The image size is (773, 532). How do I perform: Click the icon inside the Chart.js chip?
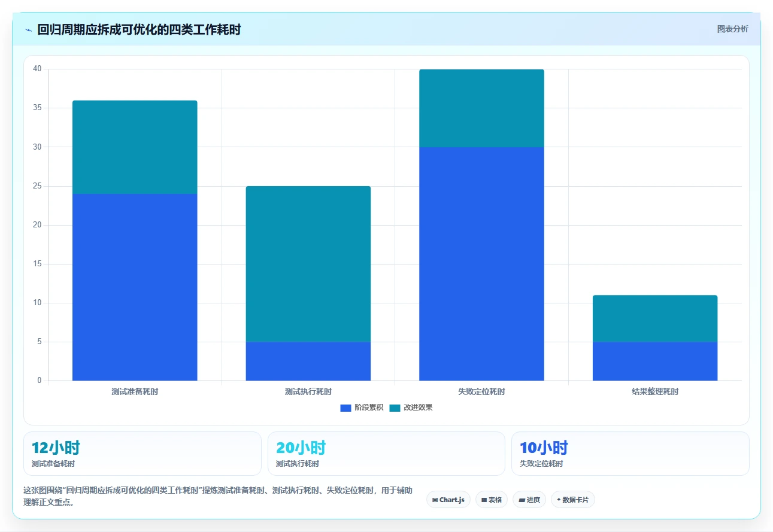435,500
